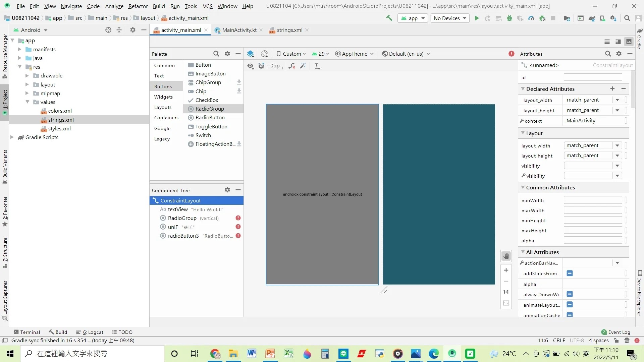
Task: Clear all constraints in the design toolbar
Action: click(291, 66)
